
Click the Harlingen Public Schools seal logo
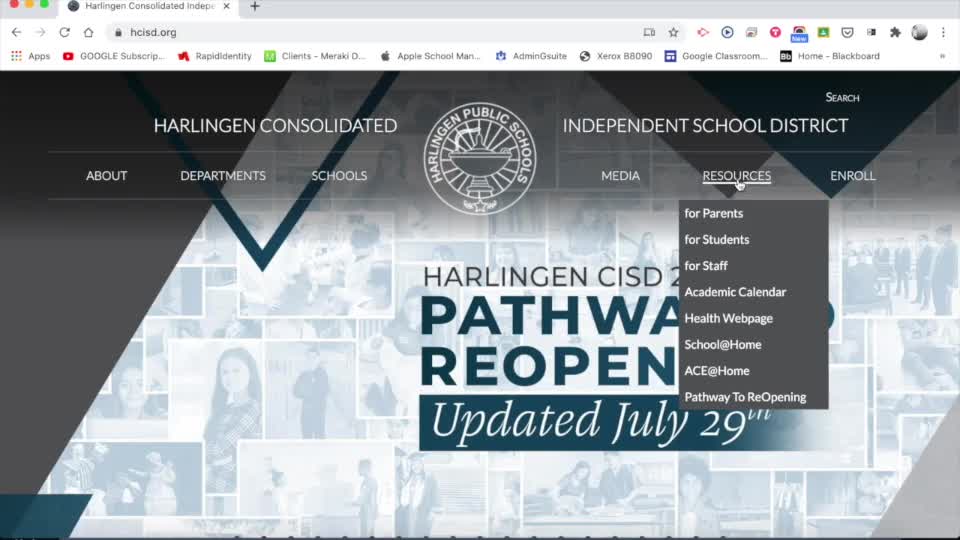click(480, 158)
